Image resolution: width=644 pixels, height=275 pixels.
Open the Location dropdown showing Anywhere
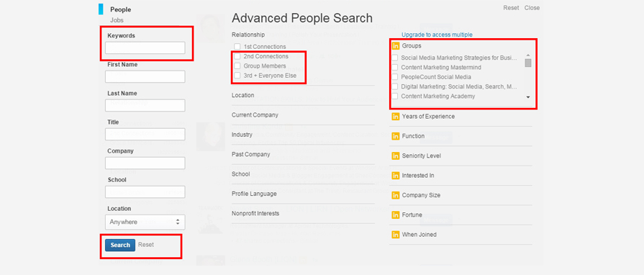point(145,222)
